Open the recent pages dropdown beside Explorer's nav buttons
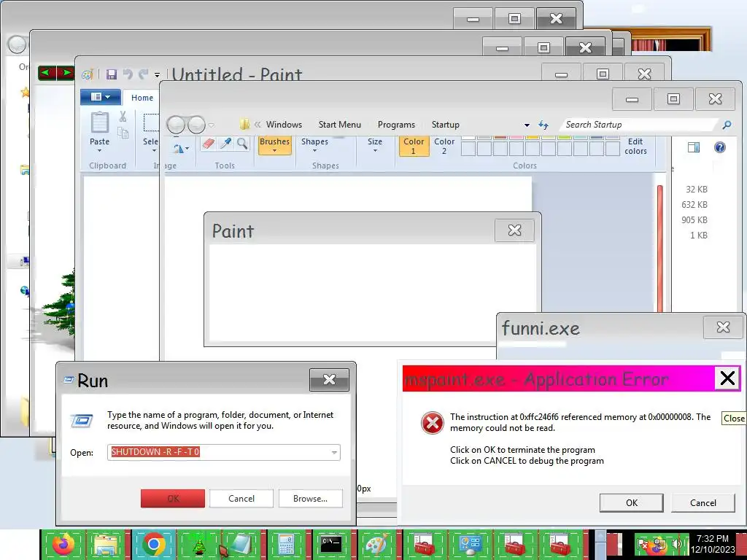This screenshot has height=560, width=747. tap(211, 125)
